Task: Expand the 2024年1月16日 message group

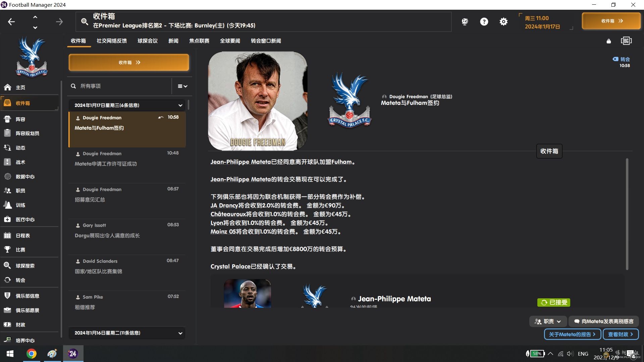Action: [x=180, y=333]
